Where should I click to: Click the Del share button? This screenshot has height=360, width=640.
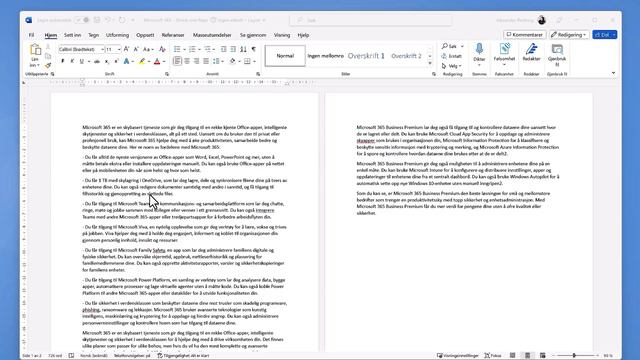[602, 35]
